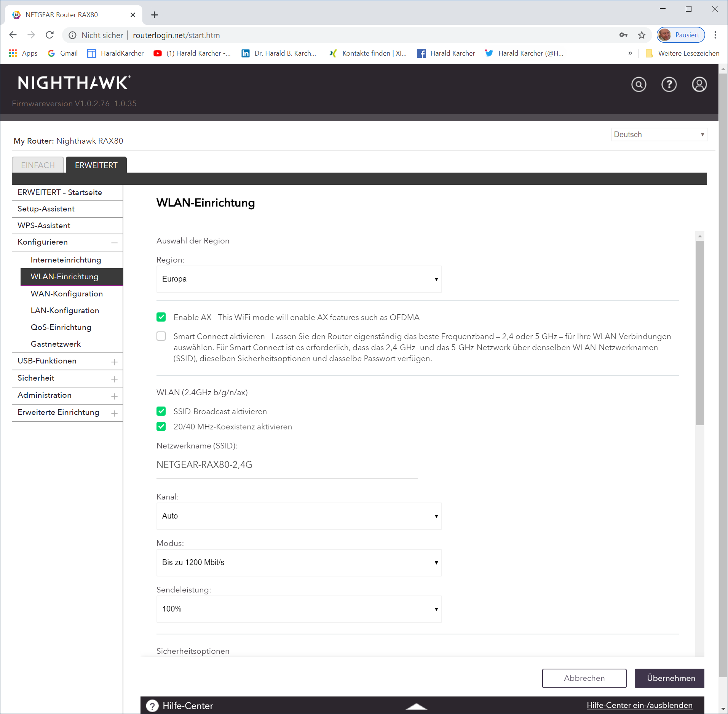Open the Gmail bookmark icon
Screen dimensions: 728x714
point(51,53)
